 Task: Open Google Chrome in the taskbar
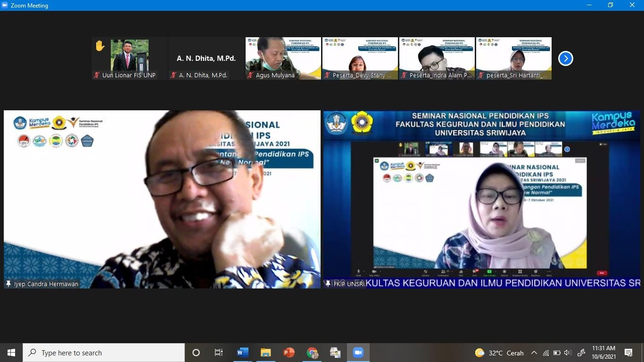(x=312, y=353)
